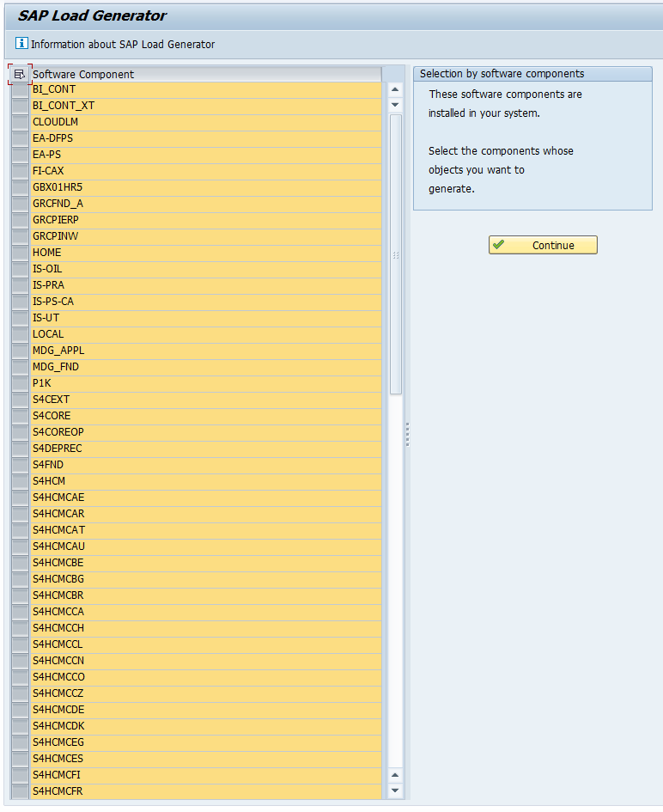Click the S4CEXT component text
Screen dimensions: 663x812
pyautogui.click(x=51, y=400)
